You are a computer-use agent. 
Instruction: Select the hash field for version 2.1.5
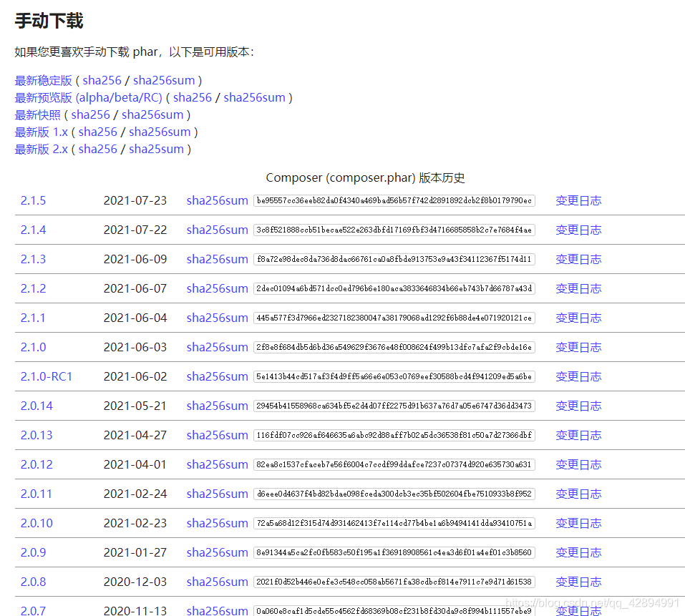click(x=394, y=201)
